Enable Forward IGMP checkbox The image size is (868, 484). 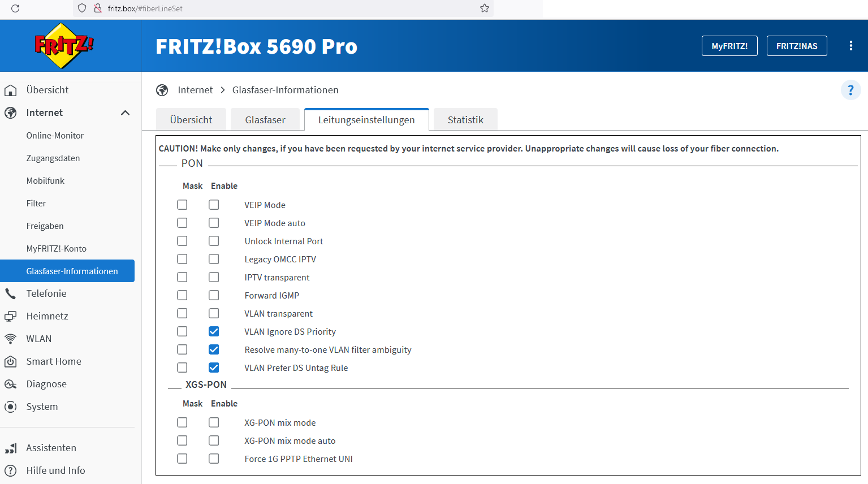click(x=214, y=295)
